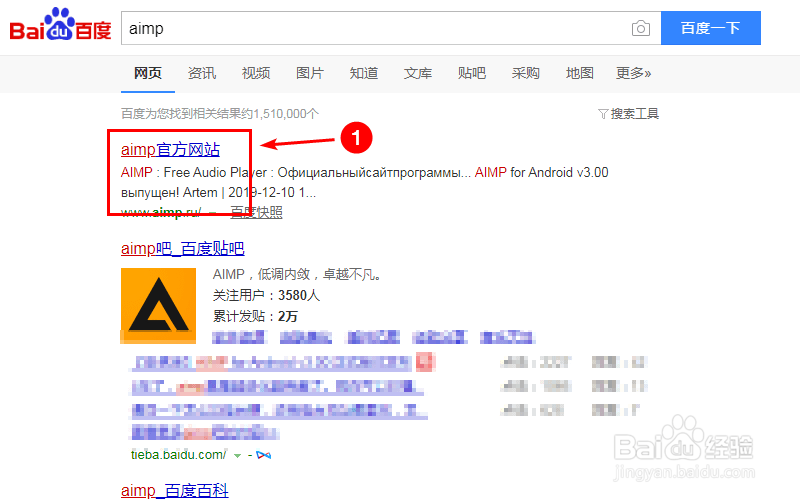Click the tieba.baidu.com URL
The width and height of the screenshot is (800, 500).
(x=179, y=455)
